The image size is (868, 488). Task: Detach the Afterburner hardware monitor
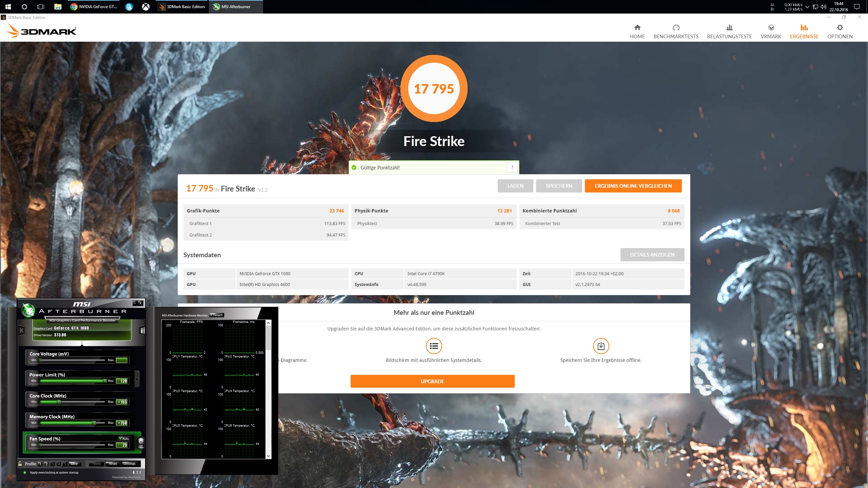tap(217, 315)
